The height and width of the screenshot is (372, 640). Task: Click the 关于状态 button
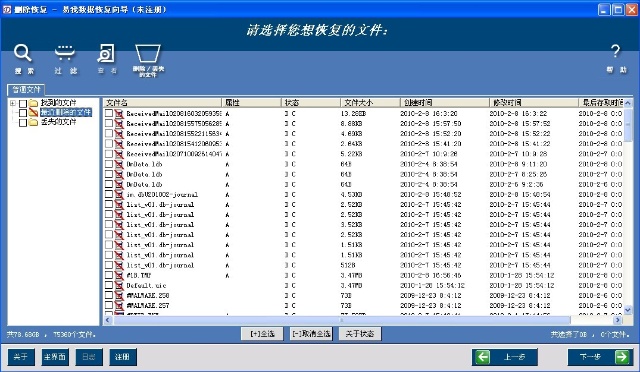click(360, 334)
